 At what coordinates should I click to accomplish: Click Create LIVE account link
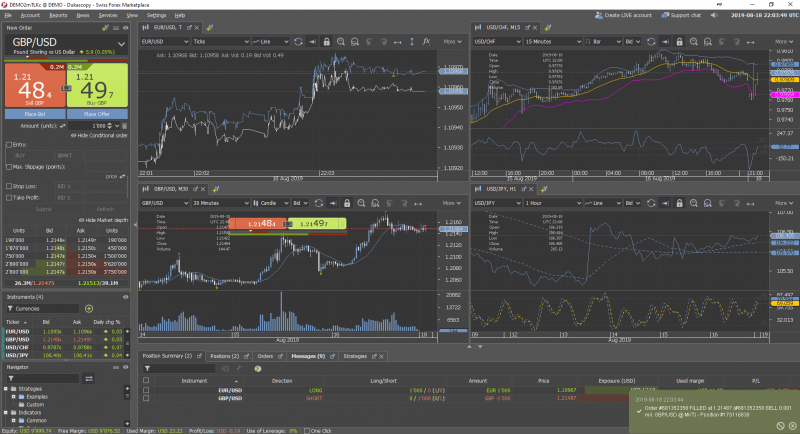[x=623, y=15]
